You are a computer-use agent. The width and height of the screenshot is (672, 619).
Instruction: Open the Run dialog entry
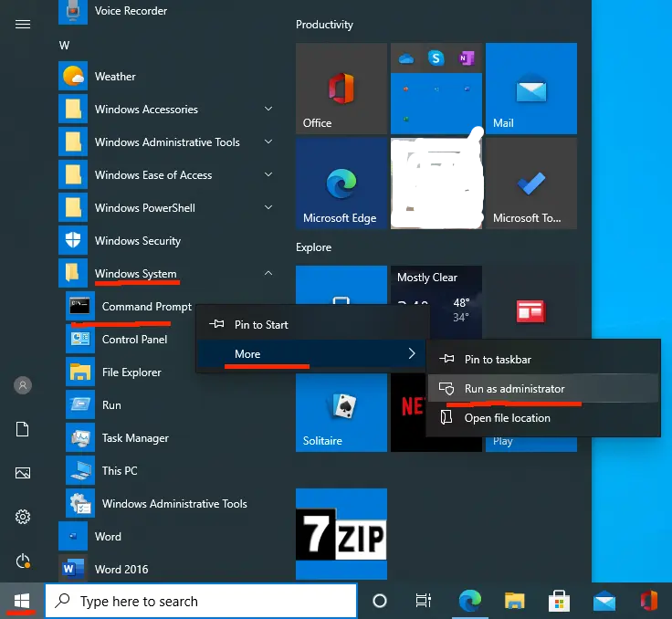coord(93,405)
